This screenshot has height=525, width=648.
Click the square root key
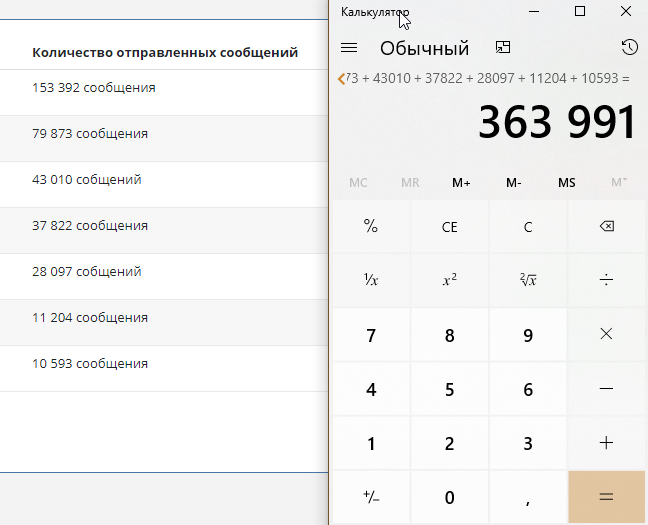click(528, 280)
